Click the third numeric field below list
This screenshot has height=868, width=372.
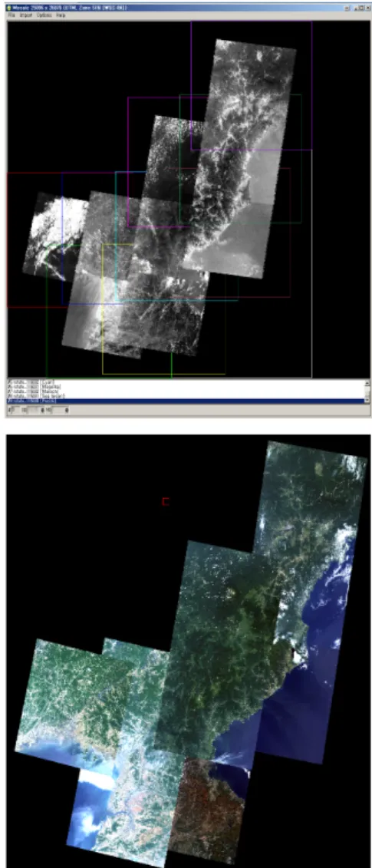[x=61, y=410]
